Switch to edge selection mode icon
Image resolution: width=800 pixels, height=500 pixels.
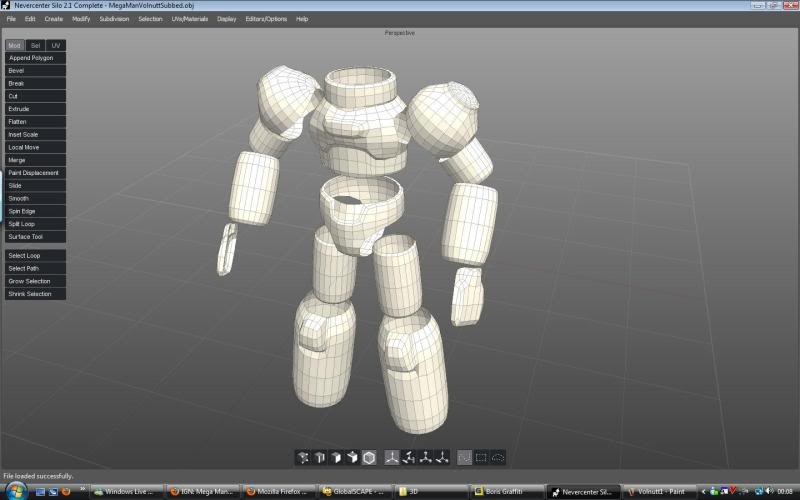[x=319, y=457]
